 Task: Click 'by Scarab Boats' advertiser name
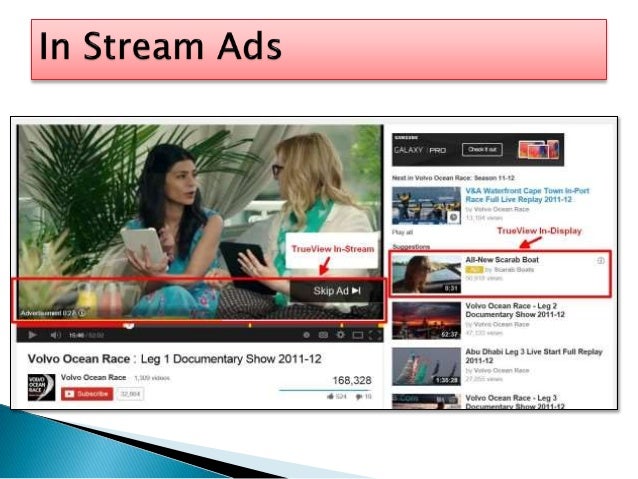(x=509, y=270)
